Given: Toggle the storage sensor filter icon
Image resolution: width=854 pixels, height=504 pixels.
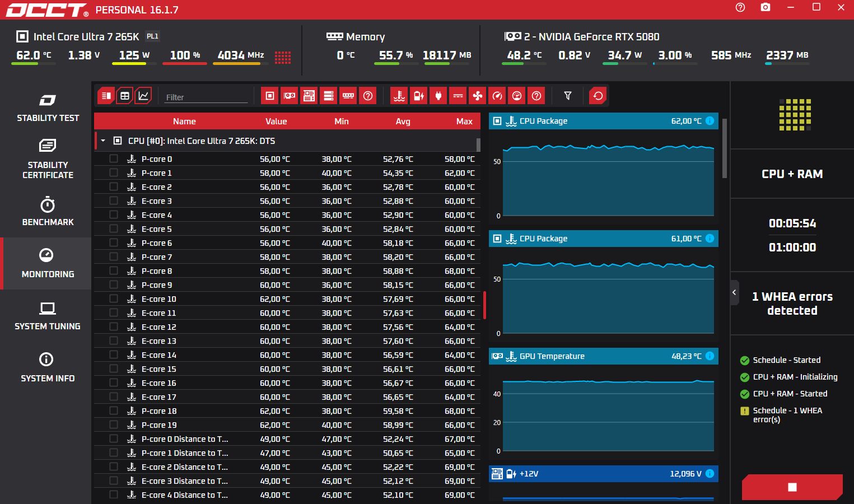Looking at the screenshot, I should click(329, 96).
